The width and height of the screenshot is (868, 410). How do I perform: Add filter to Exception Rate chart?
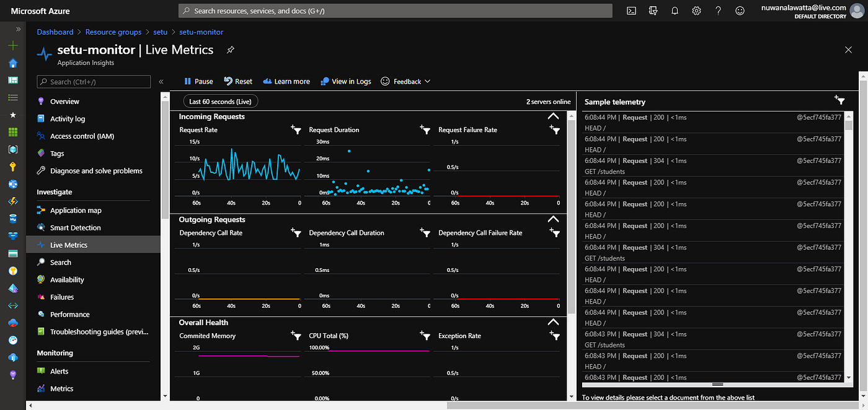pos(555,335)
